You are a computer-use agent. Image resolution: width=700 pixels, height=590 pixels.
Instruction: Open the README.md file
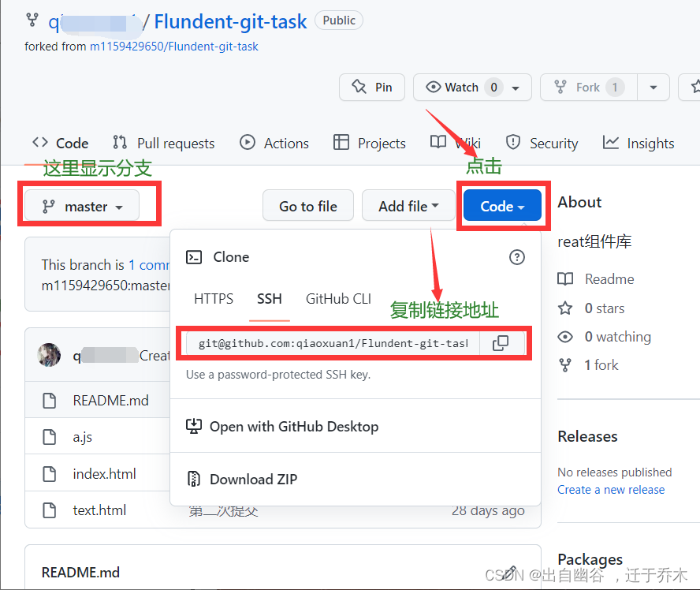pos(110,401)
